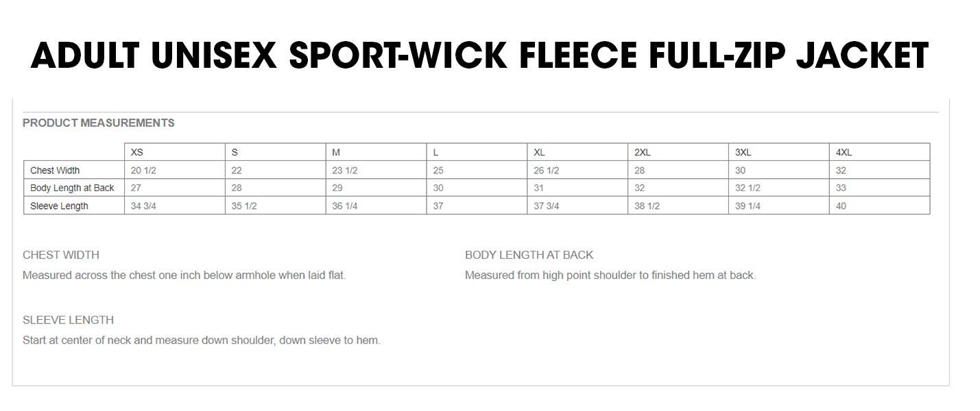Select the text about measuring below armhole
The image size is (980, 411).
184,275
